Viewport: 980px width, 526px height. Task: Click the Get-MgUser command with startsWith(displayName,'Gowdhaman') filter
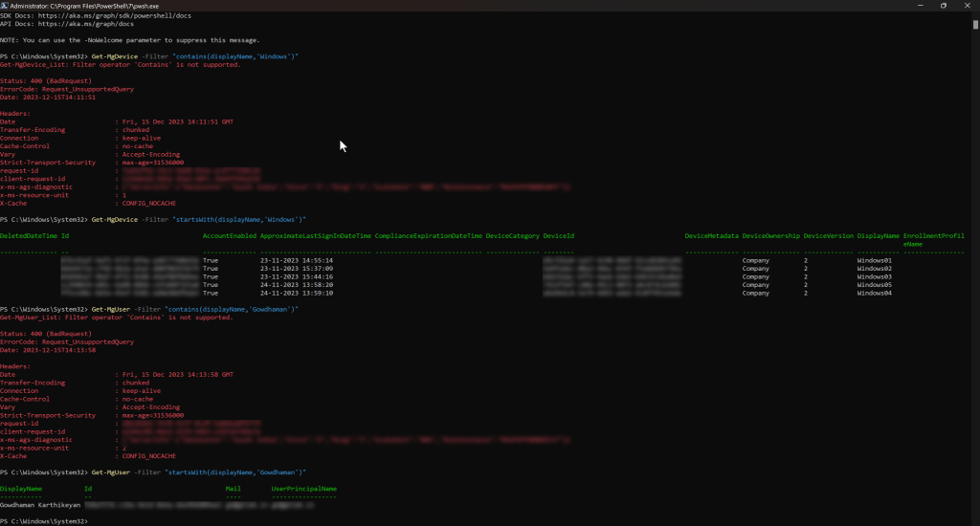pyautogui.click(x=199, y=472)
